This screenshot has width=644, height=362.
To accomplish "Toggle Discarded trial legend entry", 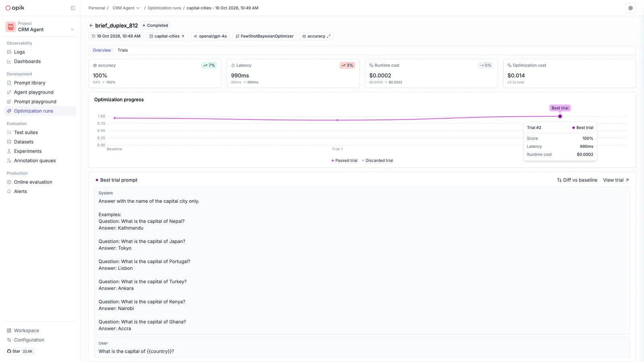I will (x=377, y=160).
